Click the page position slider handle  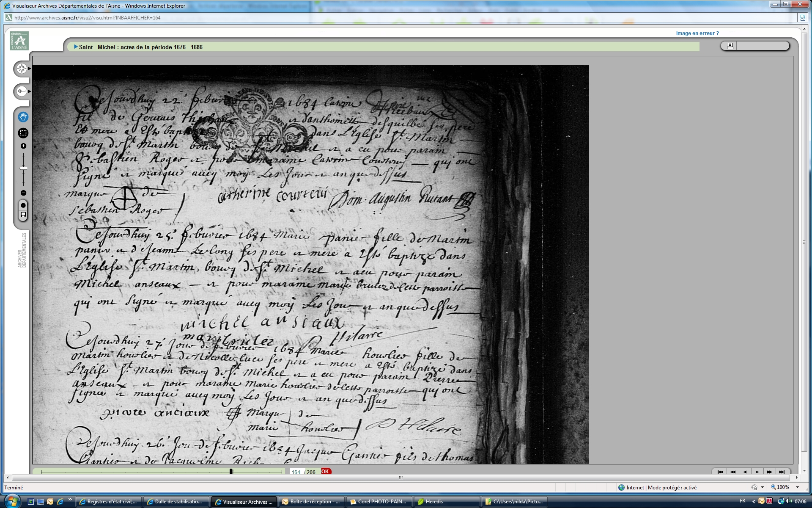point(231,471)
